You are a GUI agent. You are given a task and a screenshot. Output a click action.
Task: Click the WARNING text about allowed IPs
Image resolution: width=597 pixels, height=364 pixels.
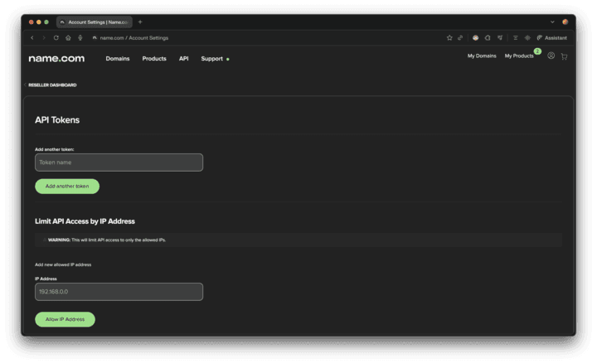[107, 240]
